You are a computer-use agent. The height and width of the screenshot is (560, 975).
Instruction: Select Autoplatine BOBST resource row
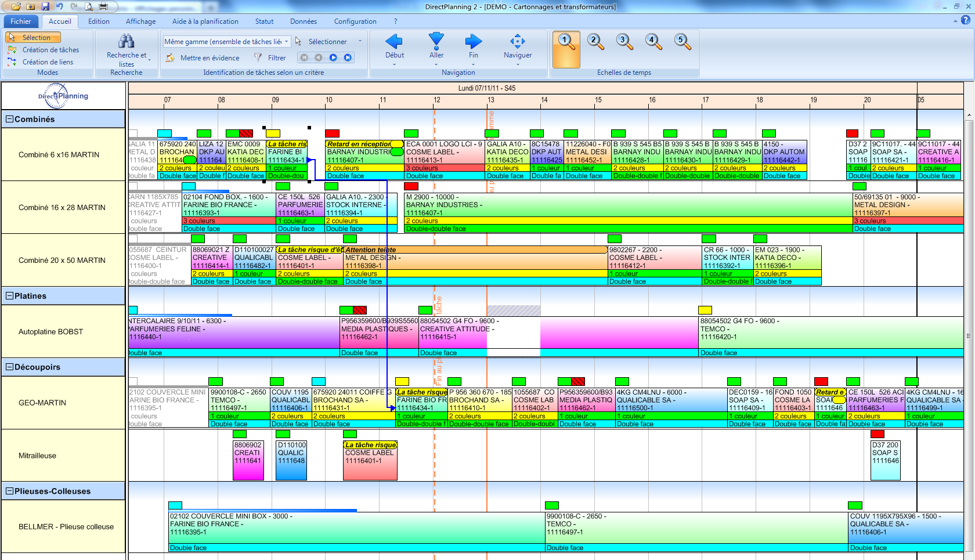pyautogui.click(x=63, y=331)
